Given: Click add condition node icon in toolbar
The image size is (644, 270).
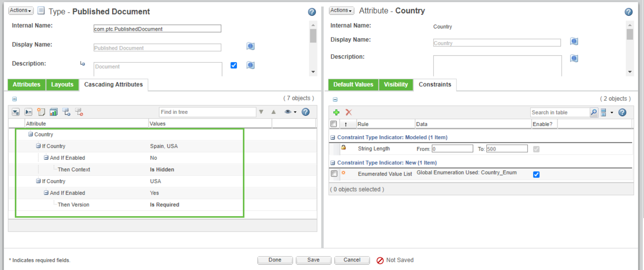Looking at the screenshot, I should pos(66,112).
